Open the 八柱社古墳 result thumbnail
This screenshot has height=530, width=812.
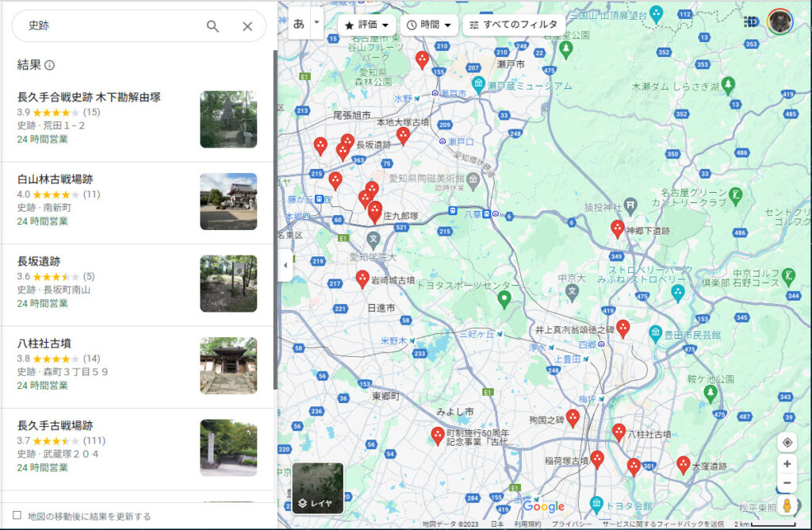(x=228, y=366)
